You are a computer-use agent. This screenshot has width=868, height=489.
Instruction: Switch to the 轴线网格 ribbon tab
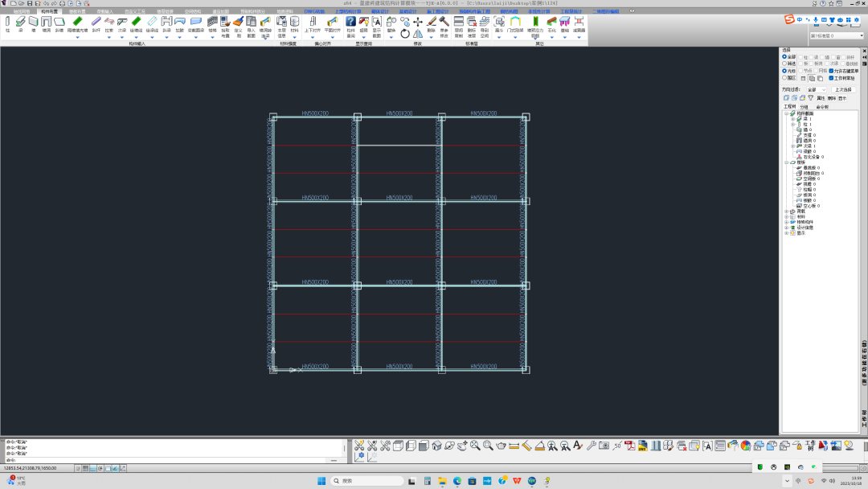(x=22, y=11)
